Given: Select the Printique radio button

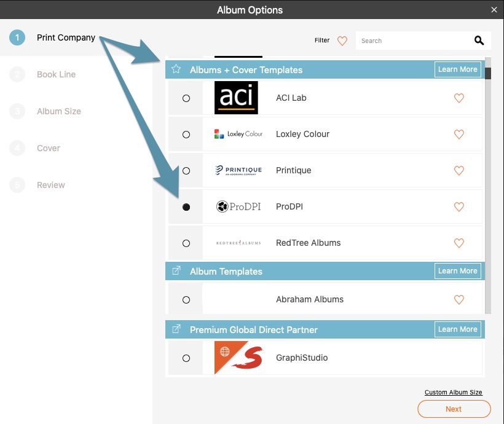Looking at the screenshot, I should 186,171.
